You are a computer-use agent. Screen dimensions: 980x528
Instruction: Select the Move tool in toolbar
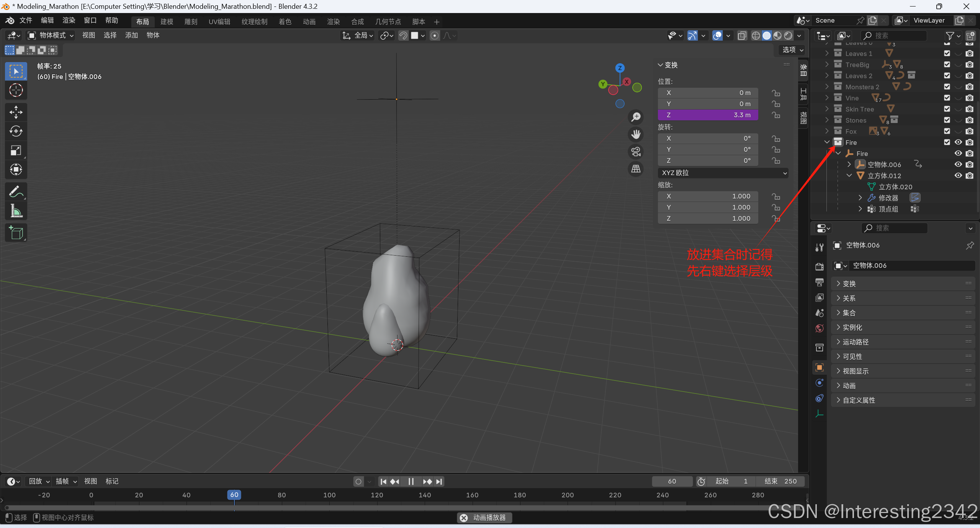[x=16, y=112]
